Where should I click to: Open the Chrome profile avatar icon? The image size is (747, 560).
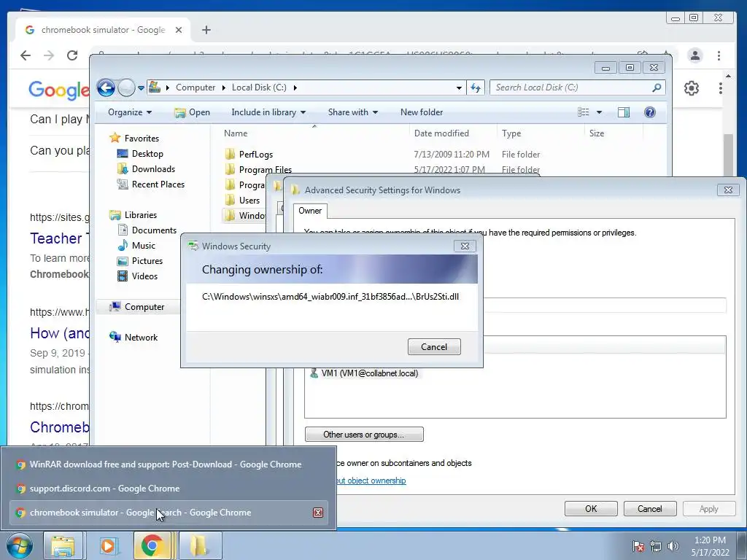pos(695,55)
